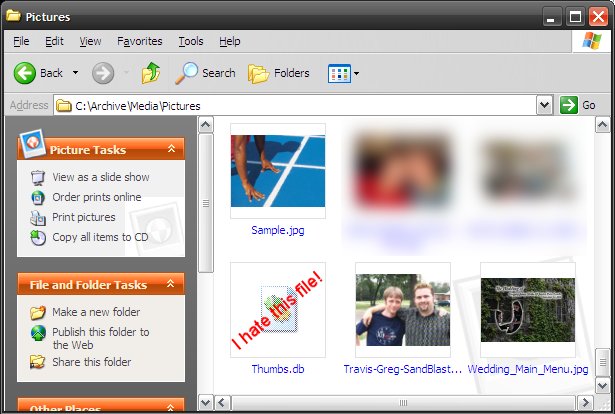The image size is (615, 414).
Task: Click the Up folder icon
Action: pyautogui.click(x=151, y=73)
